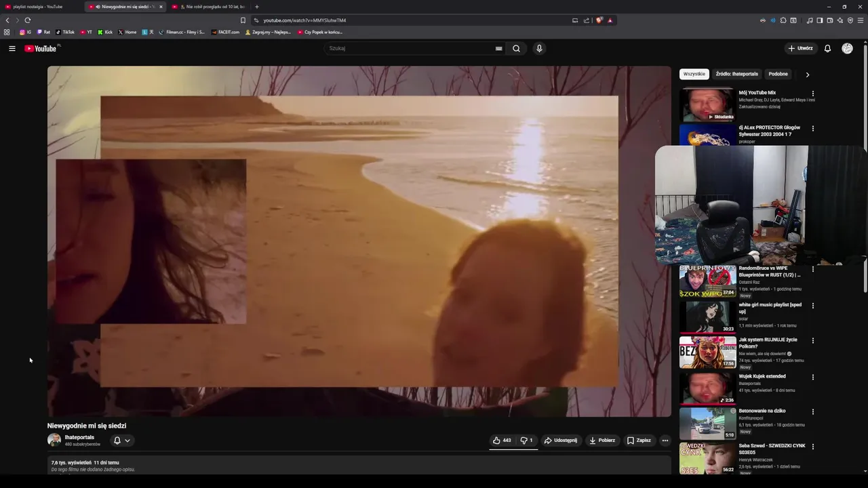
Task: Open the Betonowanie na dziko thumbnail
Action: click(708, 424)
